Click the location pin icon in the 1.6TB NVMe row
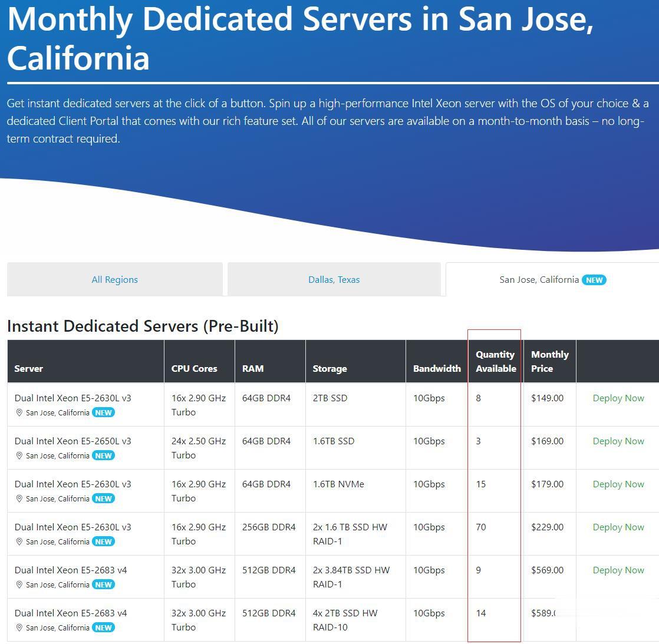Screen dimensions: 659x644 pos(19,498)
